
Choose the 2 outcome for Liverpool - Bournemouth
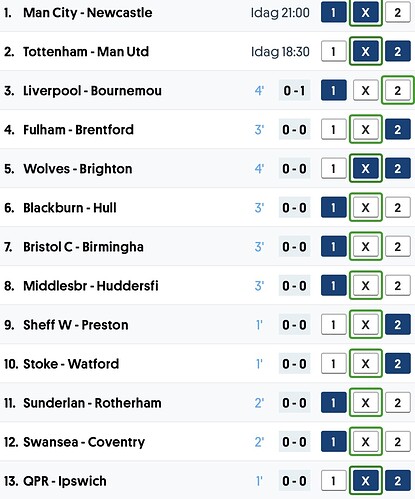tap(398, 91)
